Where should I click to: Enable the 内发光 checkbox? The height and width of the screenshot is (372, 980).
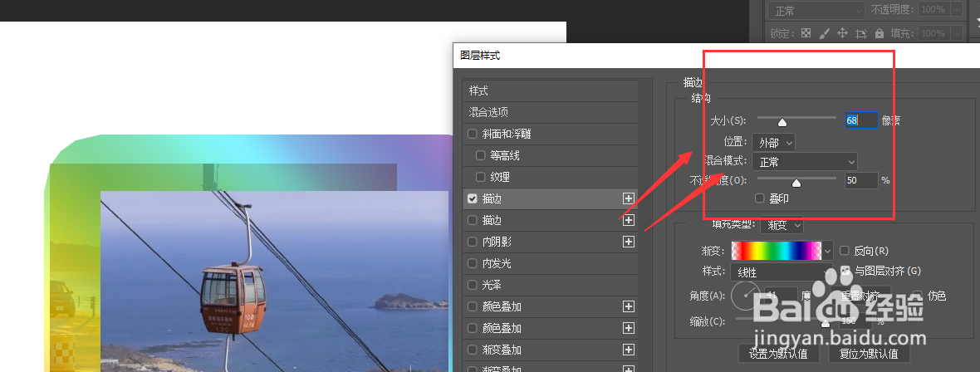pyautogui.click(x=473, y=263)
